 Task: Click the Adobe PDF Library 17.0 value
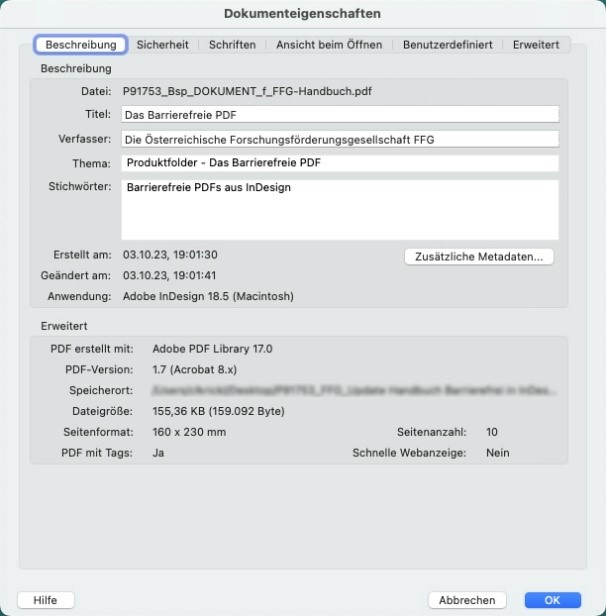(x=212, y=349)
